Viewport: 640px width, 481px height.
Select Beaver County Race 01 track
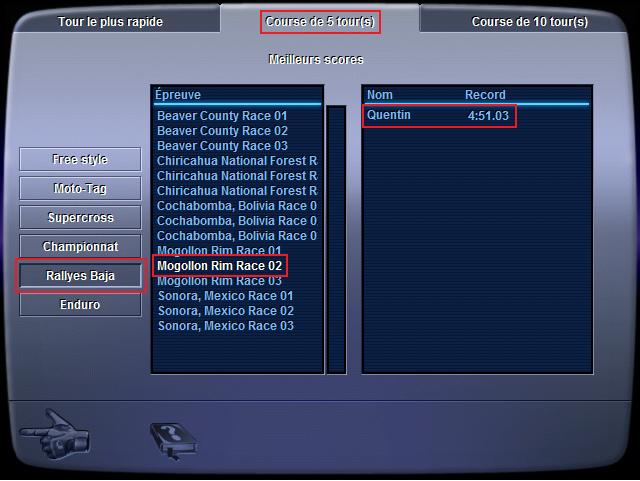click(x=222, y=116)
